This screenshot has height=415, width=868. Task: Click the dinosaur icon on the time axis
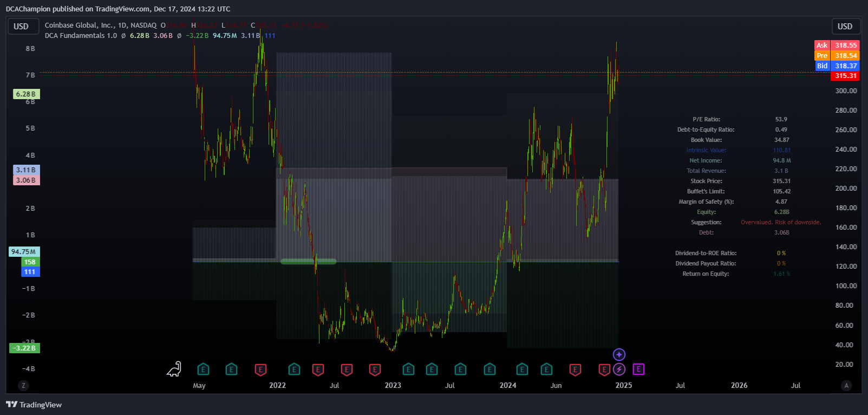tap(174, 369)
